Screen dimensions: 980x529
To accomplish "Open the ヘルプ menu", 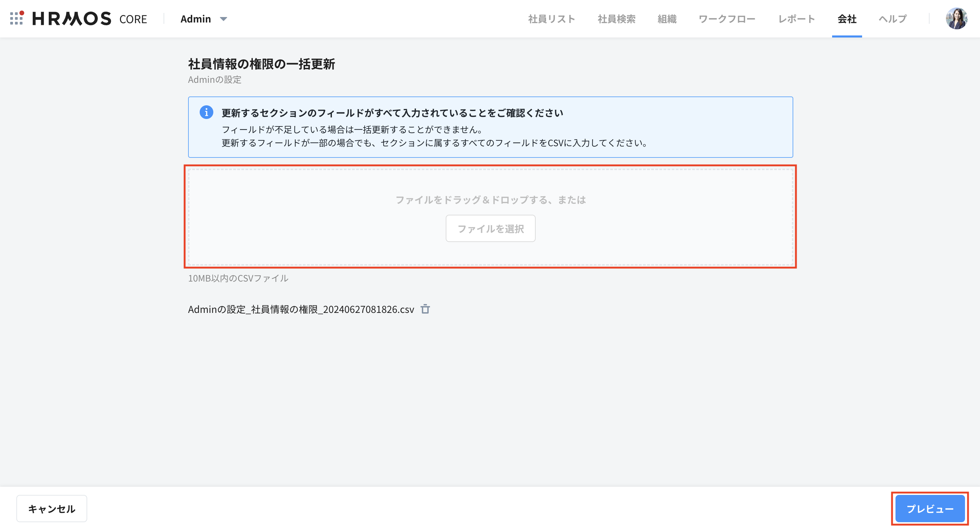I will (892, 19).
